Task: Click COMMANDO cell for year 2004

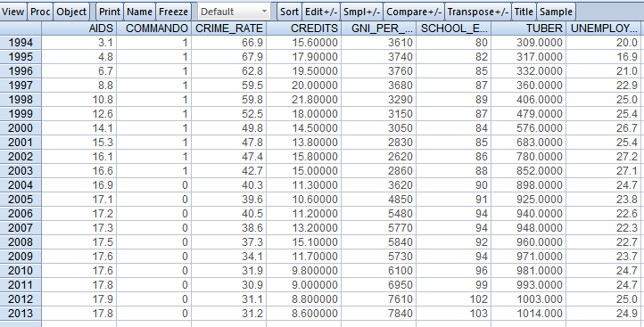Action: click(x=153, y=185)
